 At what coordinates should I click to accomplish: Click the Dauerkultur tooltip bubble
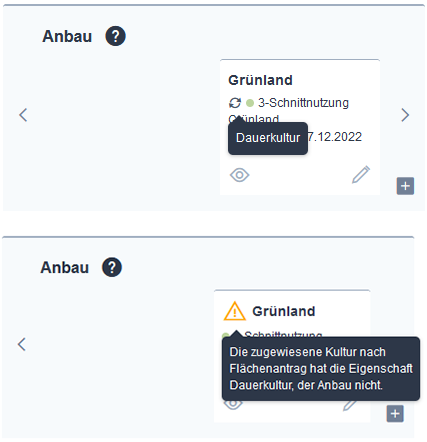268,138
